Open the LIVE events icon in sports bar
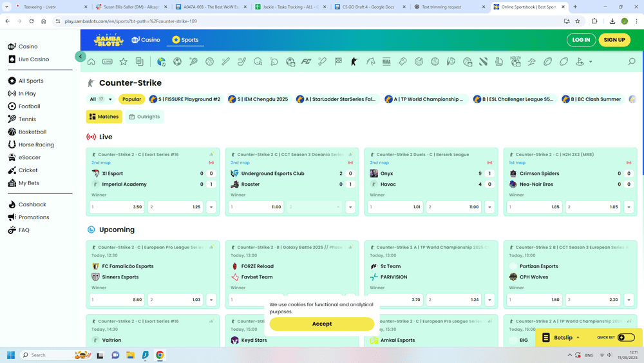 tap(107, 62)
